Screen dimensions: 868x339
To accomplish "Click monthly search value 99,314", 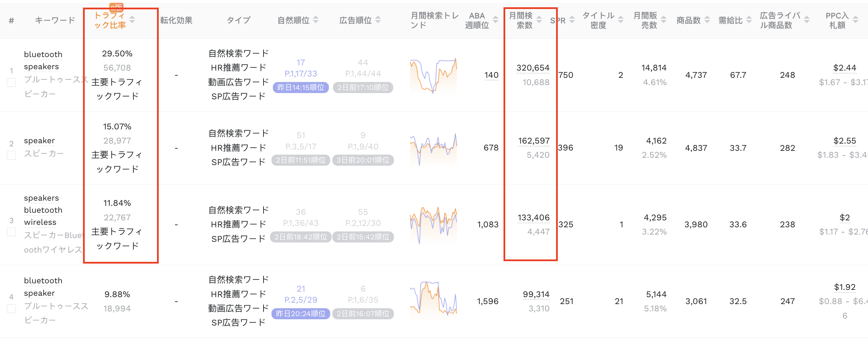I will 536,294.
